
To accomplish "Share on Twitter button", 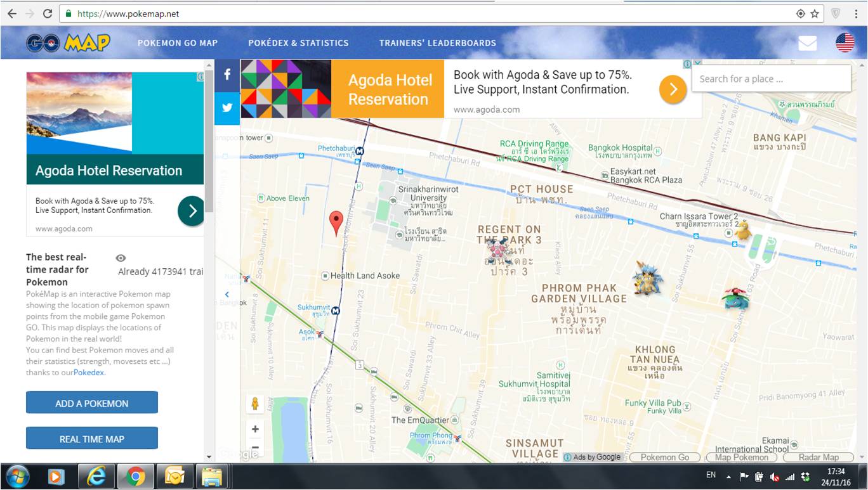I will [x=227, y=108].
